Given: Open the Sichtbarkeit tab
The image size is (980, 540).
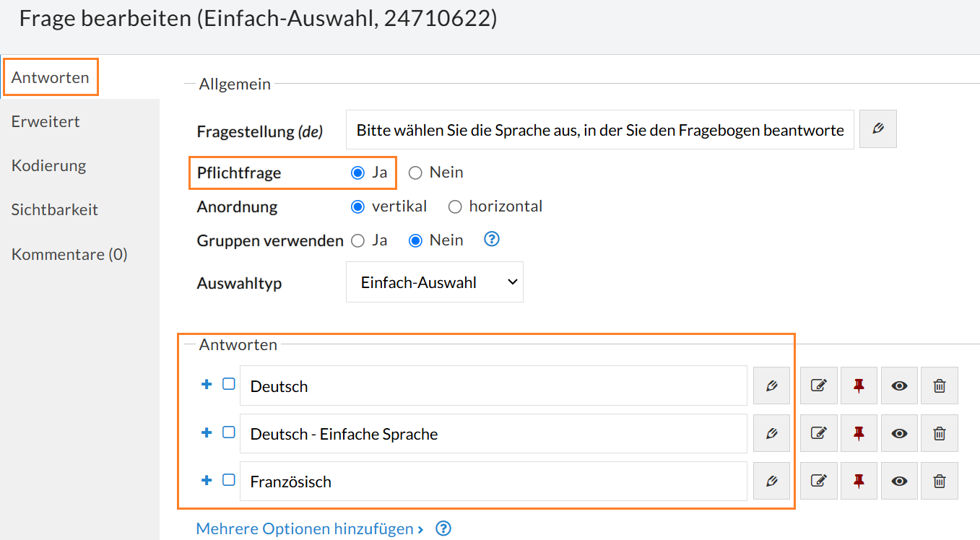Looking at the screenshot, I should (x=55, y=210).
